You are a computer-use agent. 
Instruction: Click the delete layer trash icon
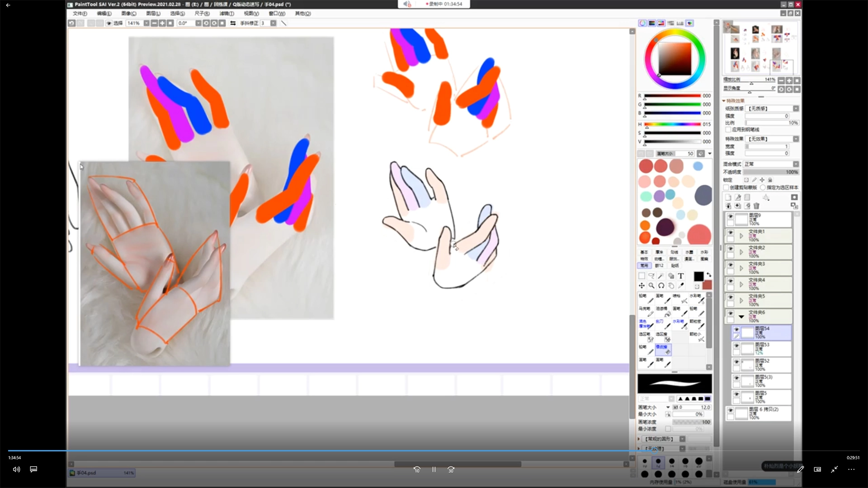(756, 206)
